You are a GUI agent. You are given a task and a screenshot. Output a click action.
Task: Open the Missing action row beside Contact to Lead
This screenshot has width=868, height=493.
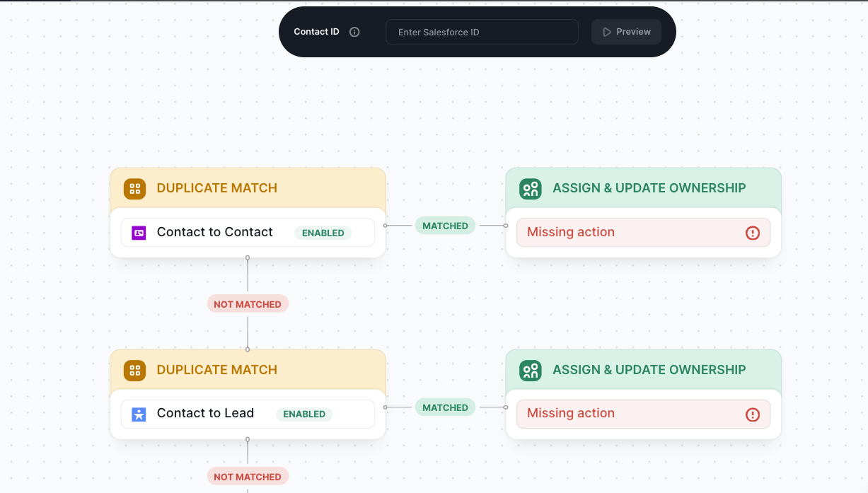[643, 414]
